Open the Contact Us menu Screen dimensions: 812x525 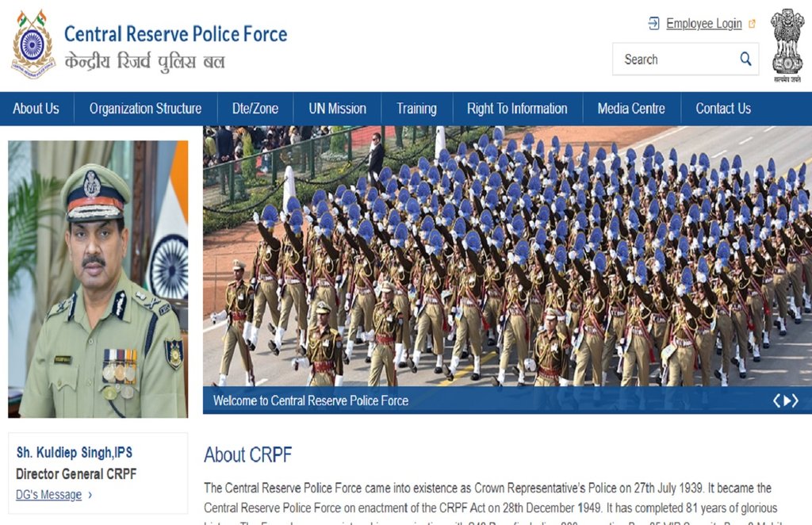click(723, 109)
